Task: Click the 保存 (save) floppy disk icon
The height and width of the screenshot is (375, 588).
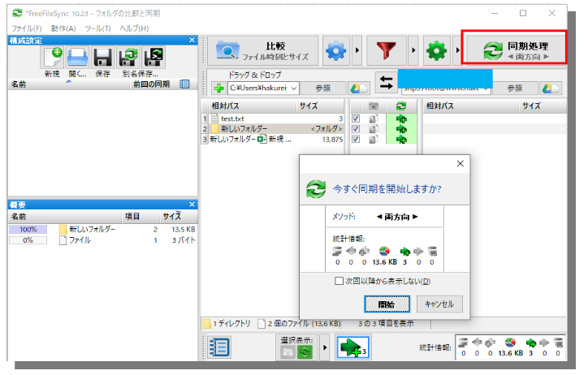Action: [x=102, y=58]
